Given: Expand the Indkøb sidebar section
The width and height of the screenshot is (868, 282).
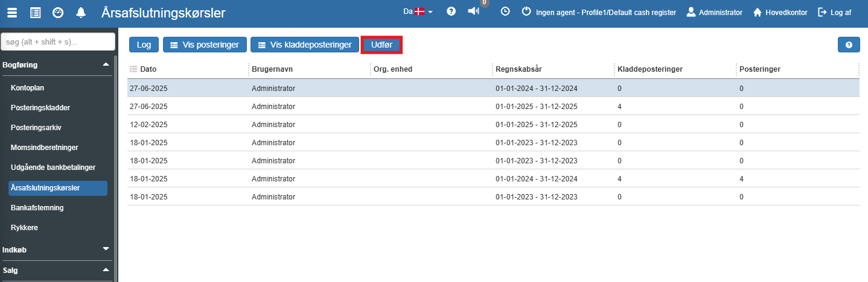Looking at the screenshot, I should coord(106,249).
